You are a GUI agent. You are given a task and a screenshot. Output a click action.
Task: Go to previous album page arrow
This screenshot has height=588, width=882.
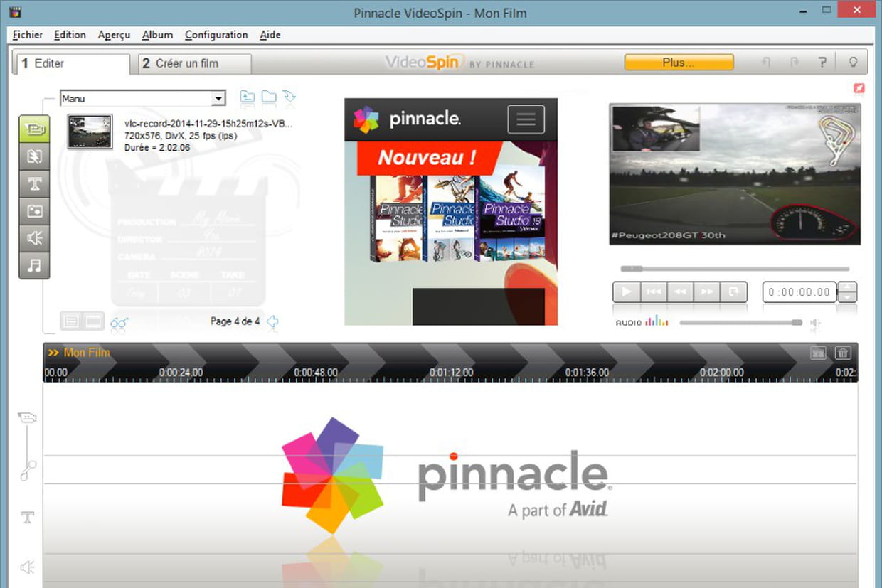pyautogui.click(x=272, y=322)
